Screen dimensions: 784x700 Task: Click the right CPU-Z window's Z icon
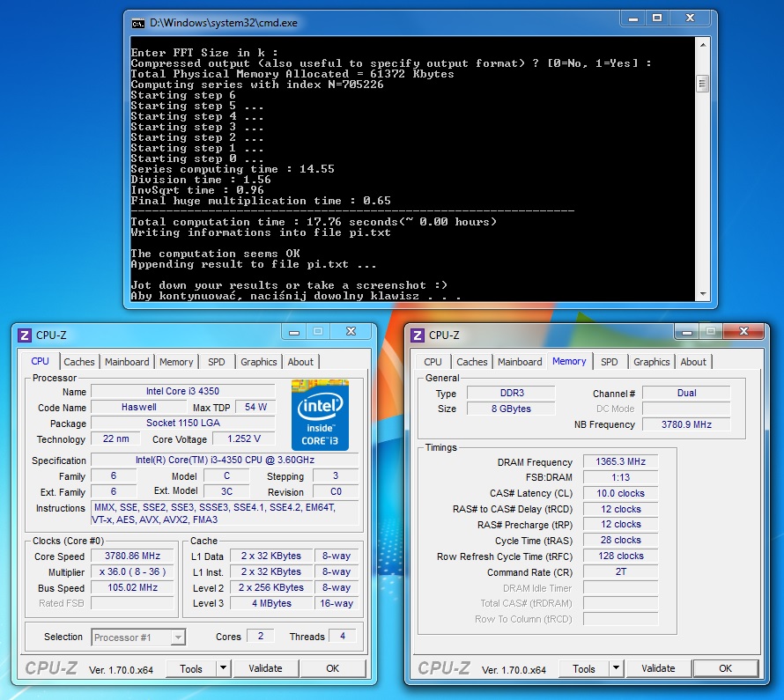(418, 335)
